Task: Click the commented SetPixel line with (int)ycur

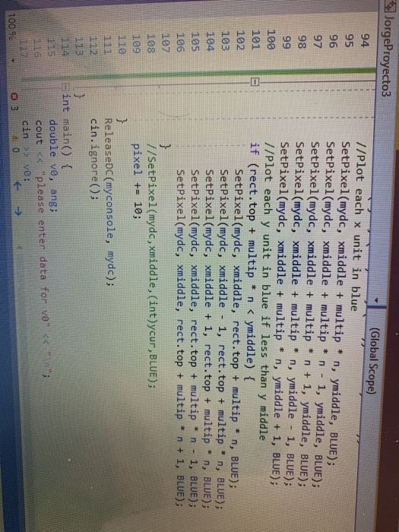Action: (151, 267)
